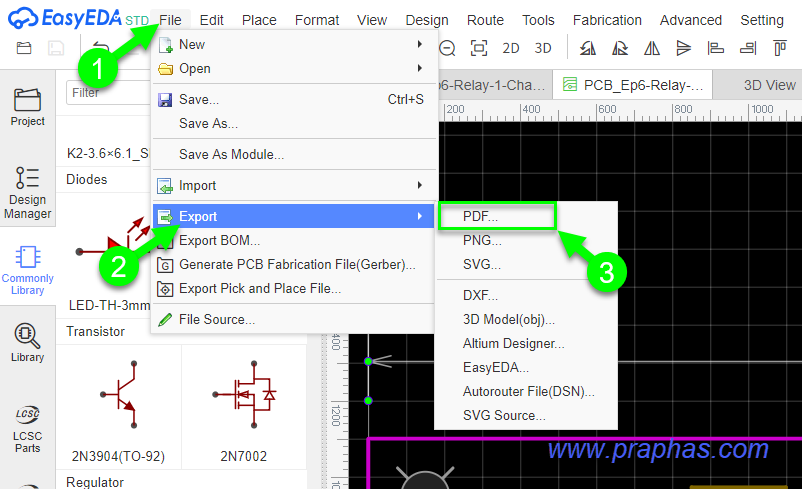Expand the Export submenu
Screen dimensions: 802x489
click(294, 216)
